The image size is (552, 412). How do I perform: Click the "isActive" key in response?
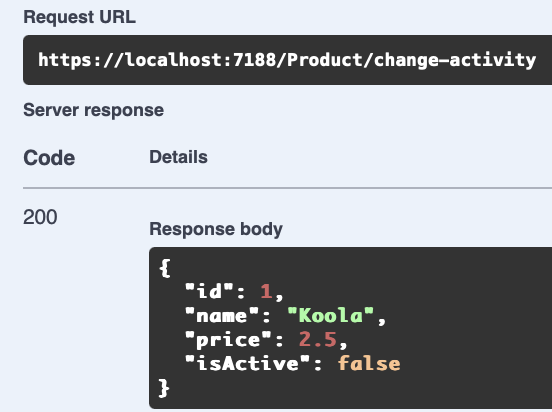pyautogui.click(x=247, y=363)
